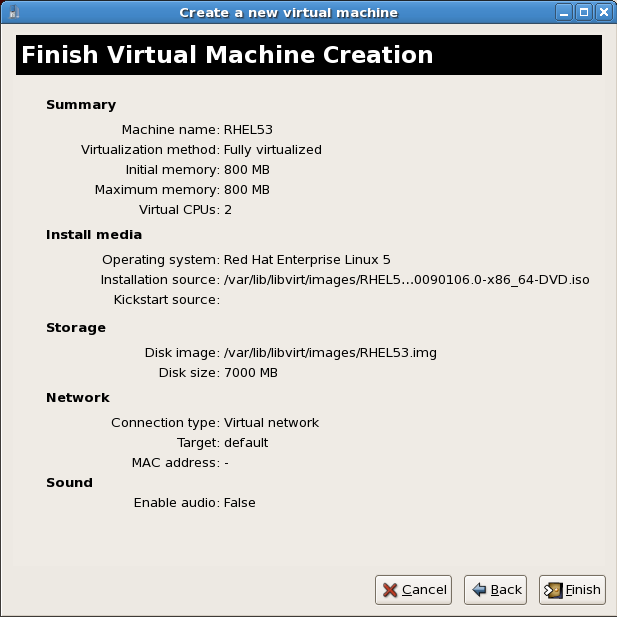This screenshot has width=617, height=617.
Task: Click the left arrow icon on Back
Action: [479, 590]
